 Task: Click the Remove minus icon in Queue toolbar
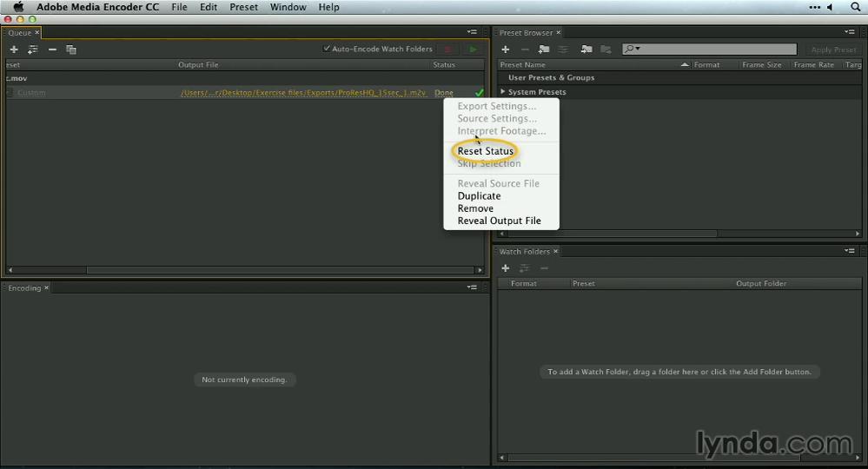(52, 50)
